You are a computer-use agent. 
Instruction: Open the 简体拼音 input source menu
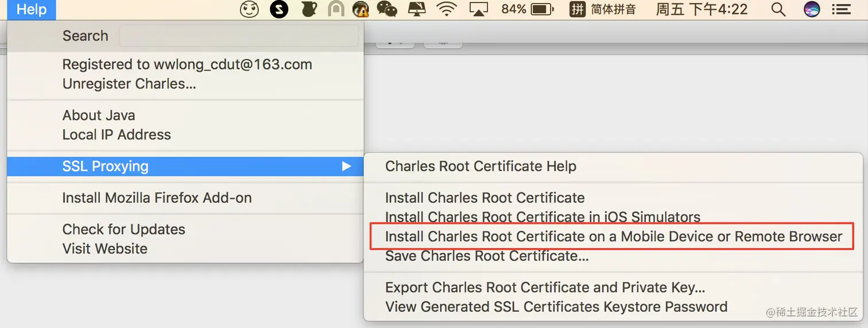[x=602, y=9]
